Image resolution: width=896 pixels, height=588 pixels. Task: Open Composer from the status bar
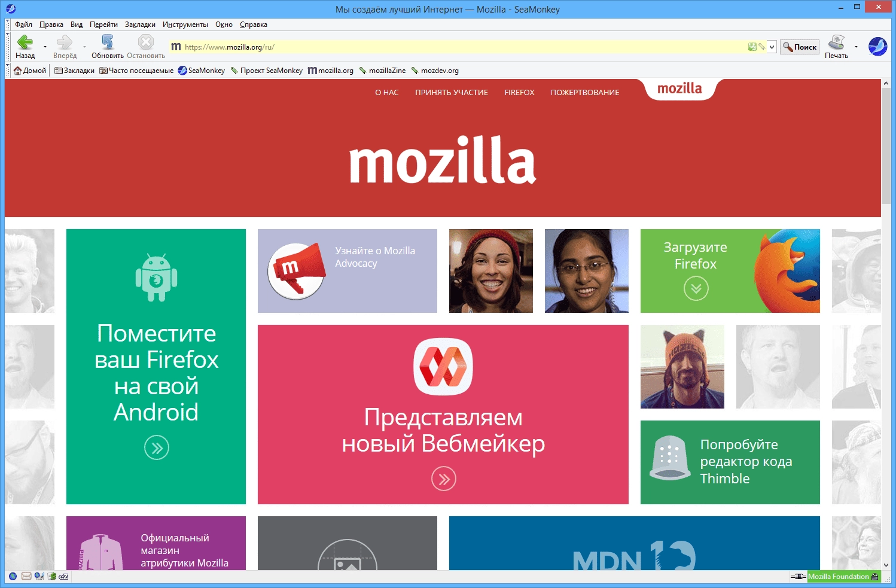[39, 577]
